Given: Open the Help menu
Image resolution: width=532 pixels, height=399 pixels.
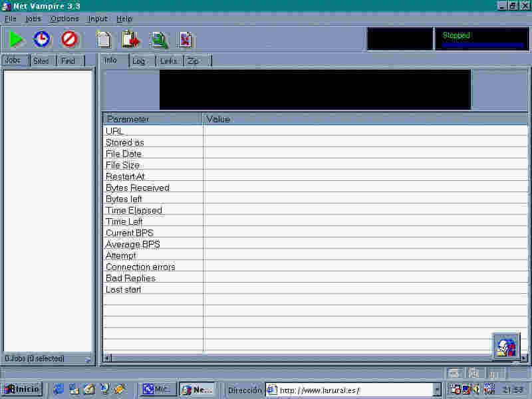Looking at the screenshot, I should 124,19.
